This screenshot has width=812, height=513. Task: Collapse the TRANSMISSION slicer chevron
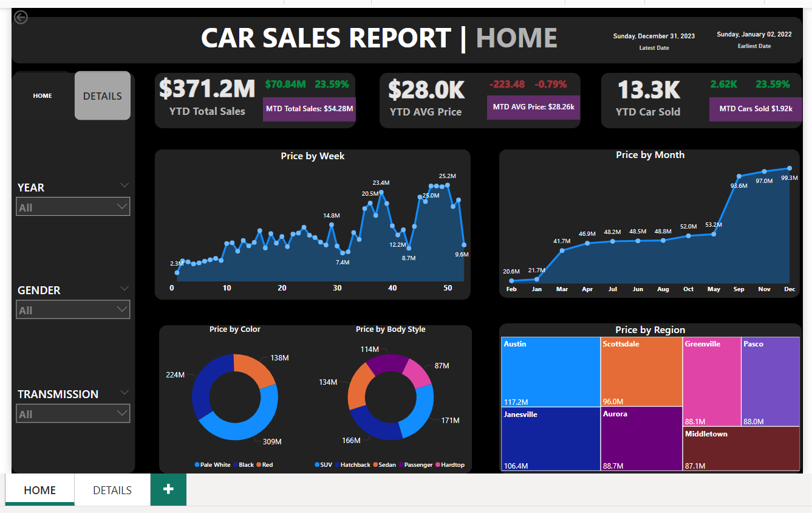(x=125, y=392)
